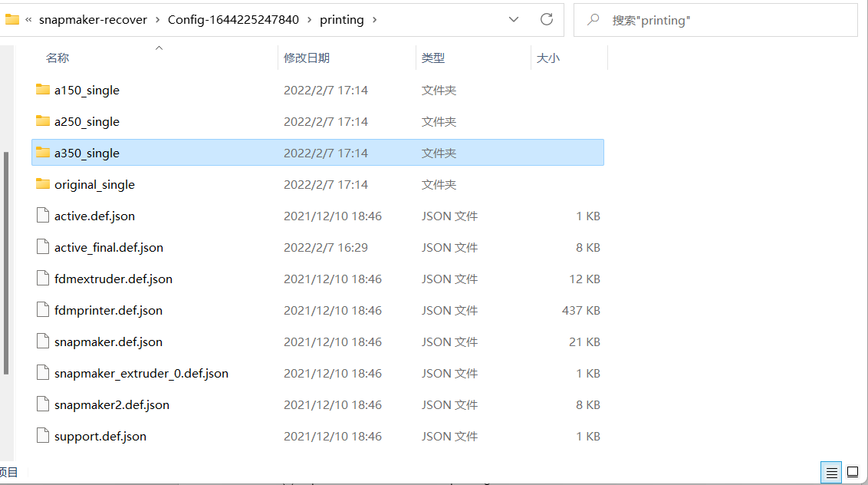Screen dimensions: 868x485
Task: Expand the chevron after snapmaker-recover
Action: (x=158, y=20)
